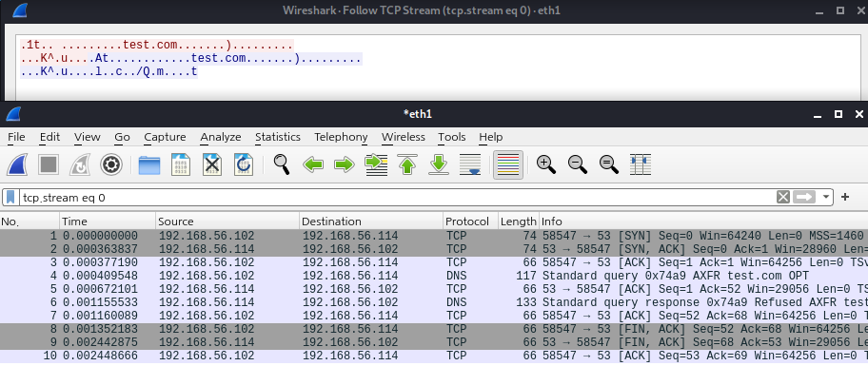Save this capture file
Viewport: 868px width, 366px height.
tap(181, 164)
